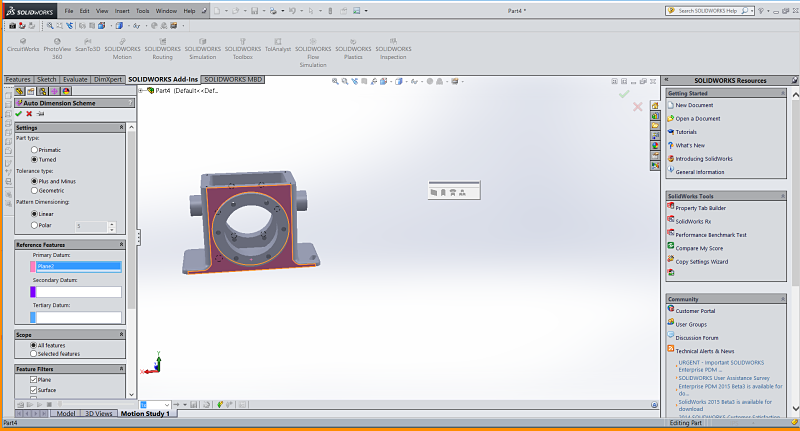Screen dimensions: 800x431
Task: Accept Auto Dimension Scheme with green checkmark
Action: tap(19, 114)
